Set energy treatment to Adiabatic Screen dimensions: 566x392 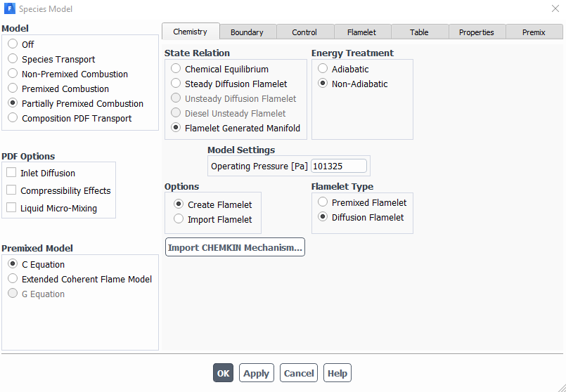[x=323, y=69]
